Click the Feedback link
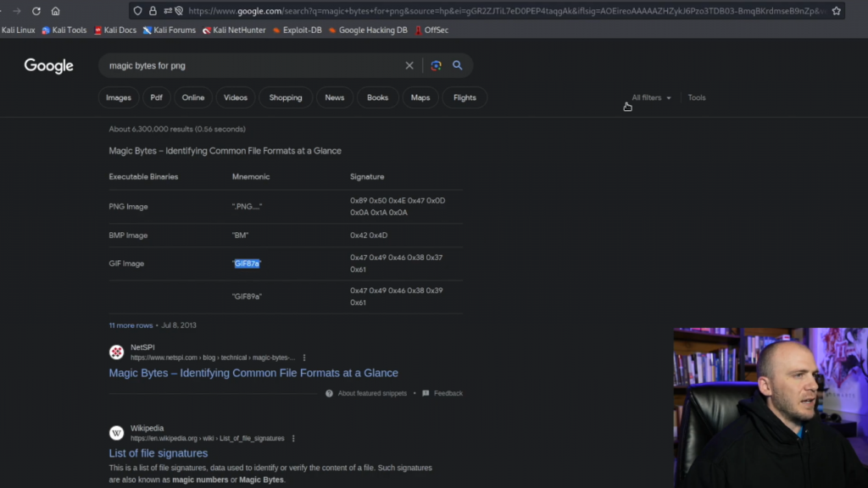868x488 pixels. [x=448, y=393]
